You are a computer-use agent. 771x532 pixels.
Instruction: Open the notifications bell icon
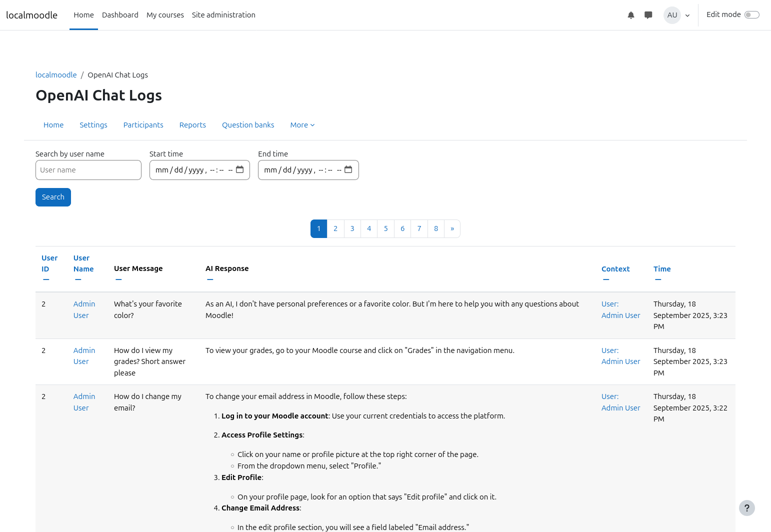(x=630, y=15)
